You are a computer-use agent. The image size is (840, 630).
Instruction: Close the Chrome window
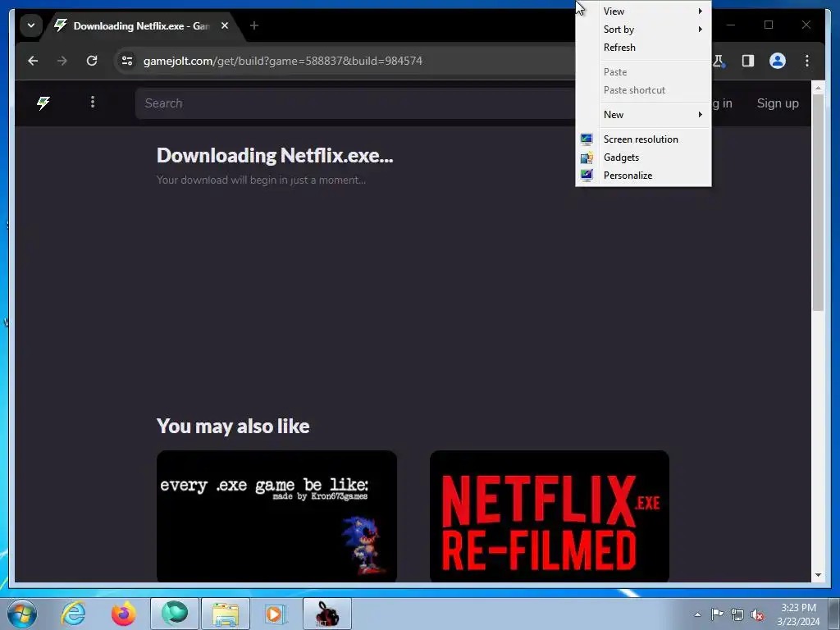click(806, 25)
